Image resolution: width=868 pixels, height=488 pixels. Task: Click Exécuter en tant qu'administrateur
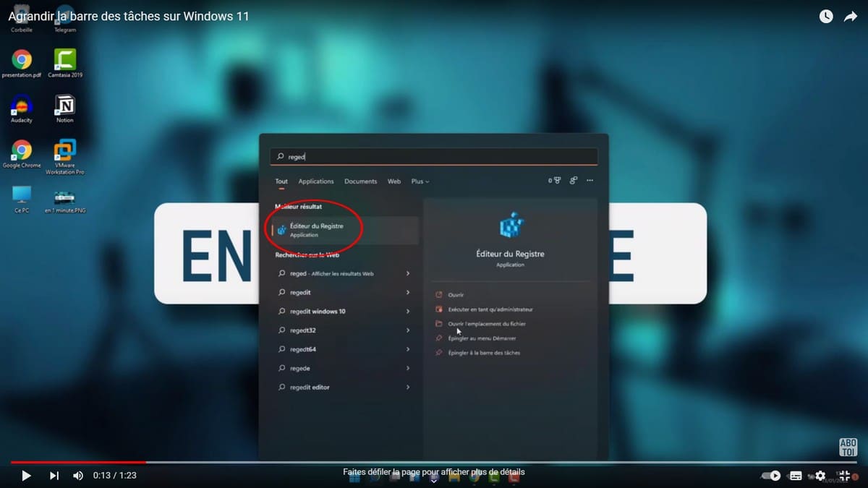tap(490, 309)
